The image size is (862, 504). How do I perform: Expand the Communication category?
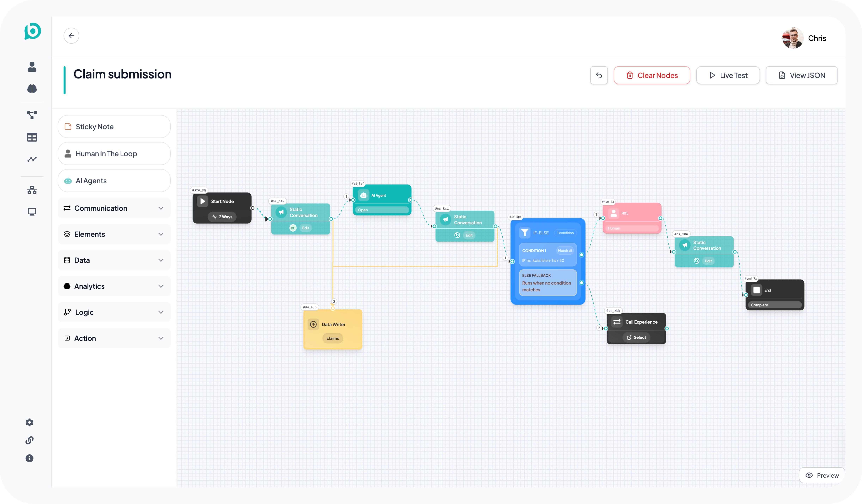[114, 208]
